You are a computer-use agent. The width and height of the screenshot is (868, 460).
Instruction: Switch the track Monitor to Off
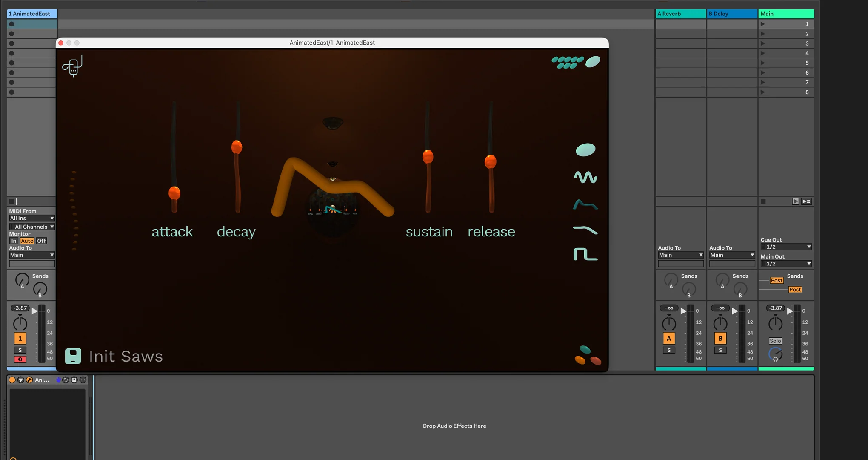(x=41, y=241)
